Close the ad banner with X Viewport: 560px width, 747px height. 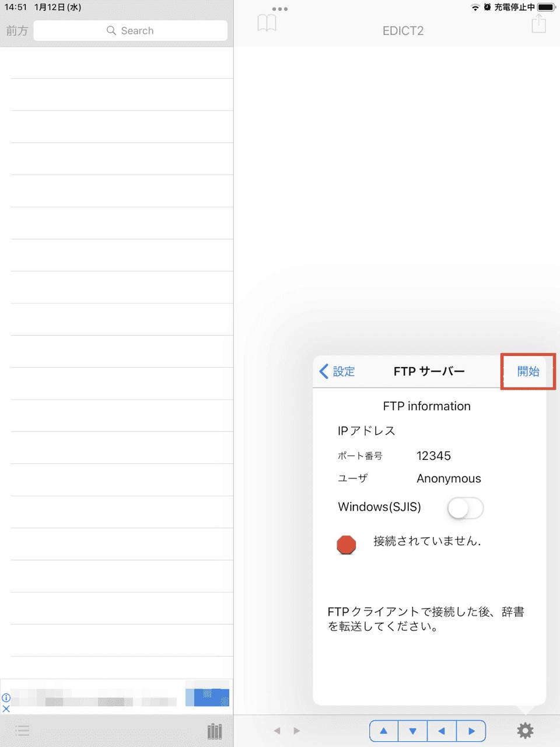tap(6, 709)
